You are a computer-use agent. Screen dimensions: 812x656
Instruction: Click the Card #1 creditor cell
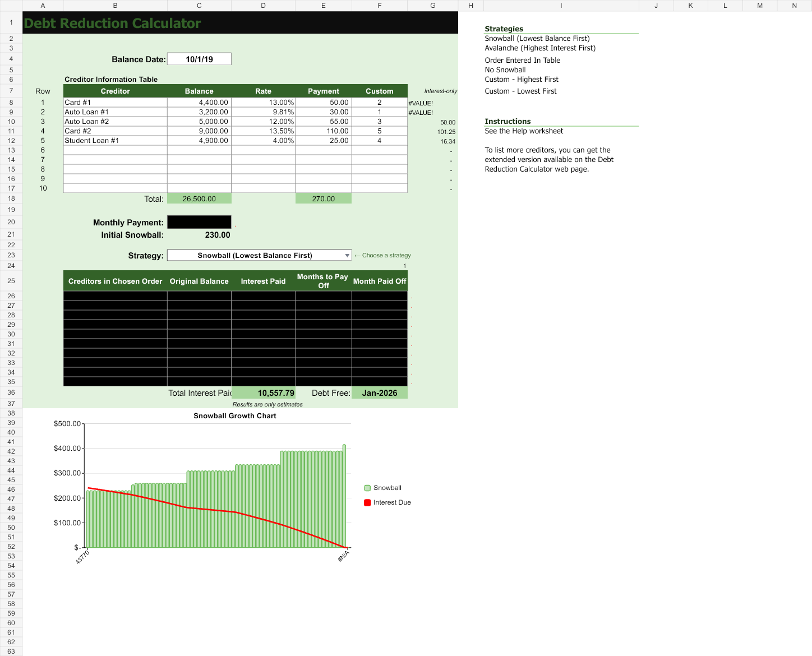click(x=116, y=103)
